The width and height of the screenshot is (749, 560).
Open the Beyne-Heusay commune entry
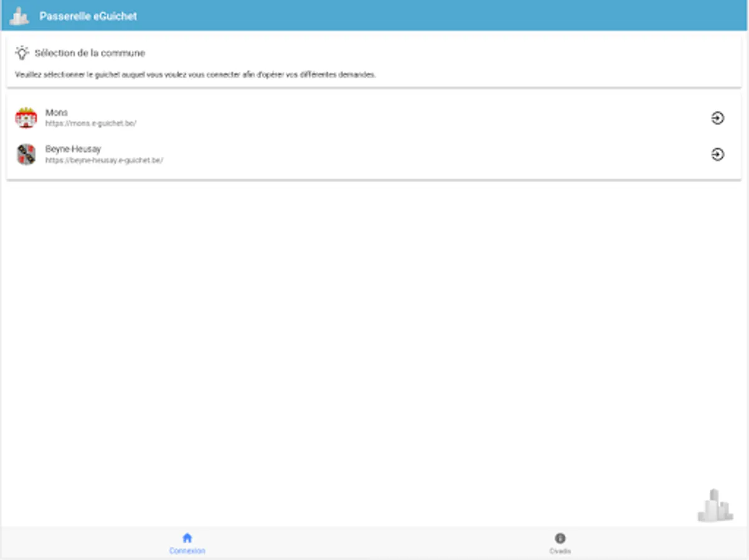tap(249, 154)
